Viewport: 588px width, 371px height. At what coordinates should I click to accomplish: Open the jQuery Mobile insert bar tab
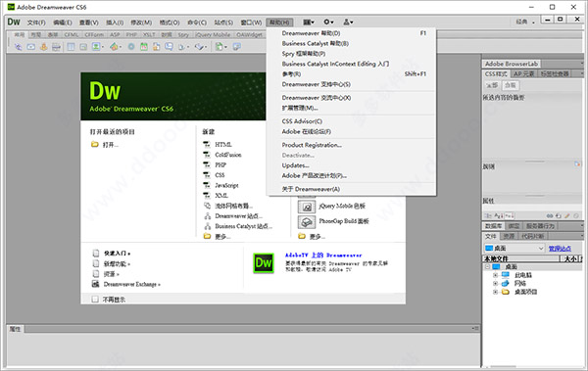(x=213, y=35)
